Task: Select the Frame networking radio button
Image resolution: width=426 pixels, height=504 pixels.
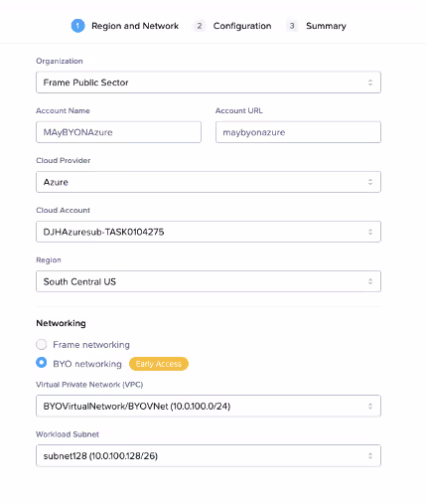Action: click(x=42, y=345)
